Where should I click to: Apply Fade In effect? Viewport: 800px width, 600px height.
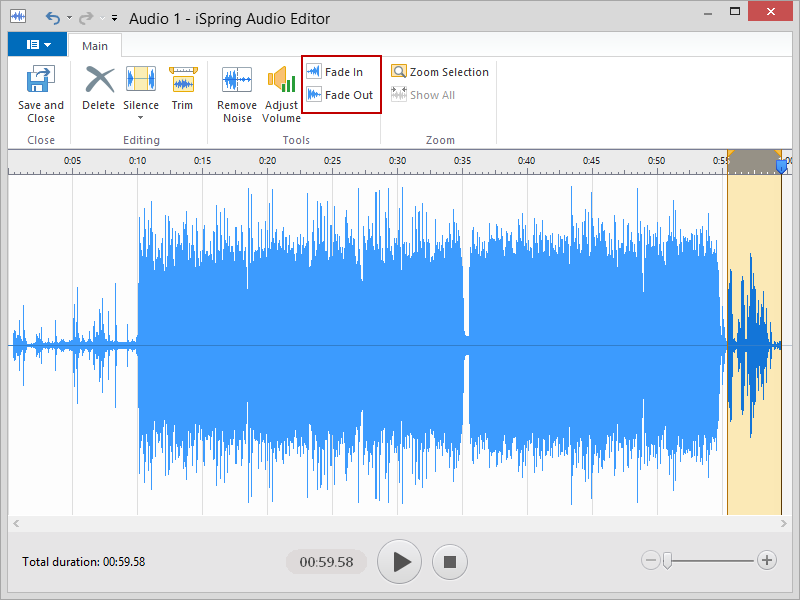click(x=335, y=72)
